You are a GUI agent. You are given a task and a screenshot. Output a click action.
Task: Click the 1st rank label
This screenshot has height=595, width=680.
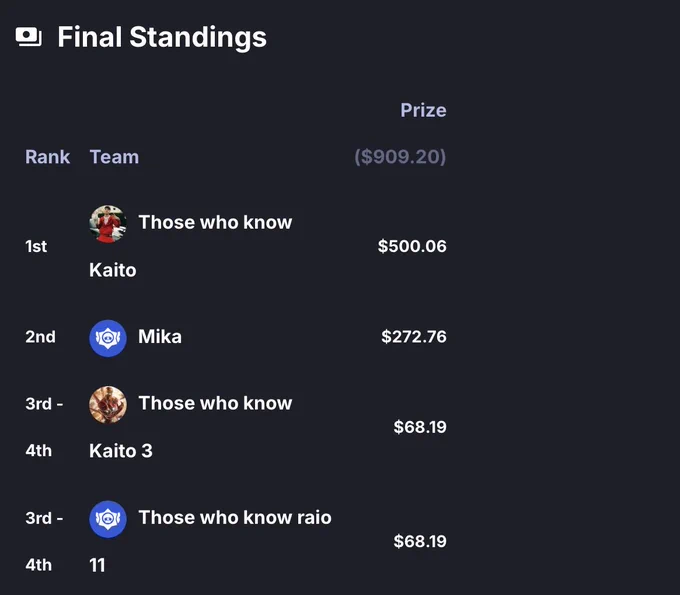(x=36, y=247)
